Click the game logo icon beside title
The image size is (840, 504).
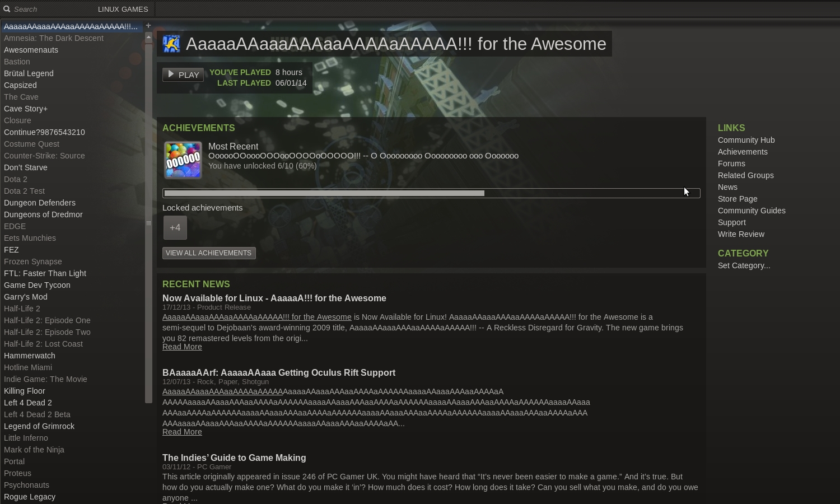tap(171, 44)
